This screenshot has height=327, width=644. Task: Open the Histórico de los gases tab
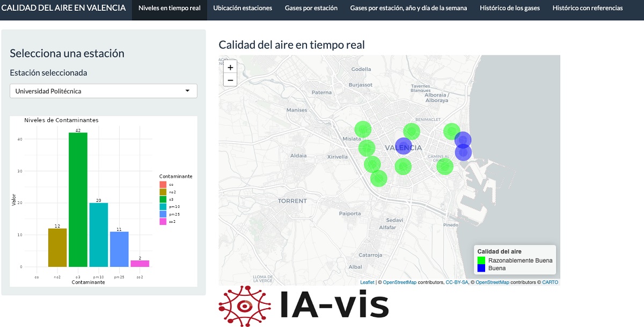coord(509,9)
